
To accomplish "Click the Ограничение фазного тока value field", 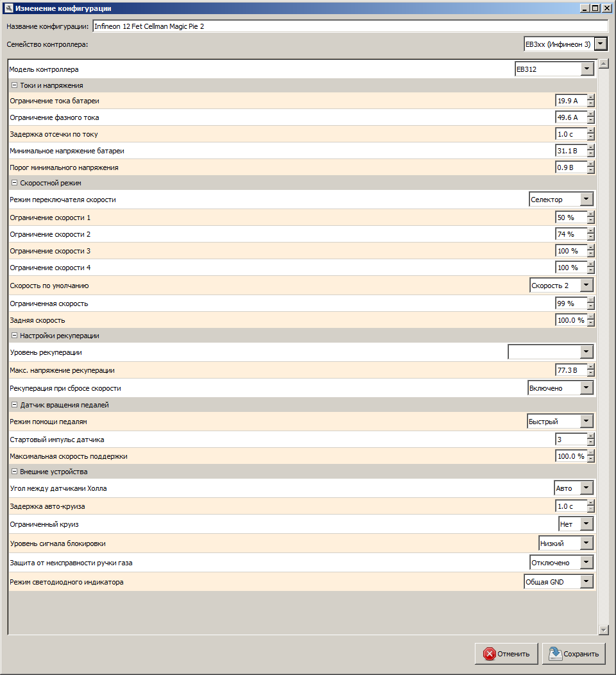I will [571, 117].
